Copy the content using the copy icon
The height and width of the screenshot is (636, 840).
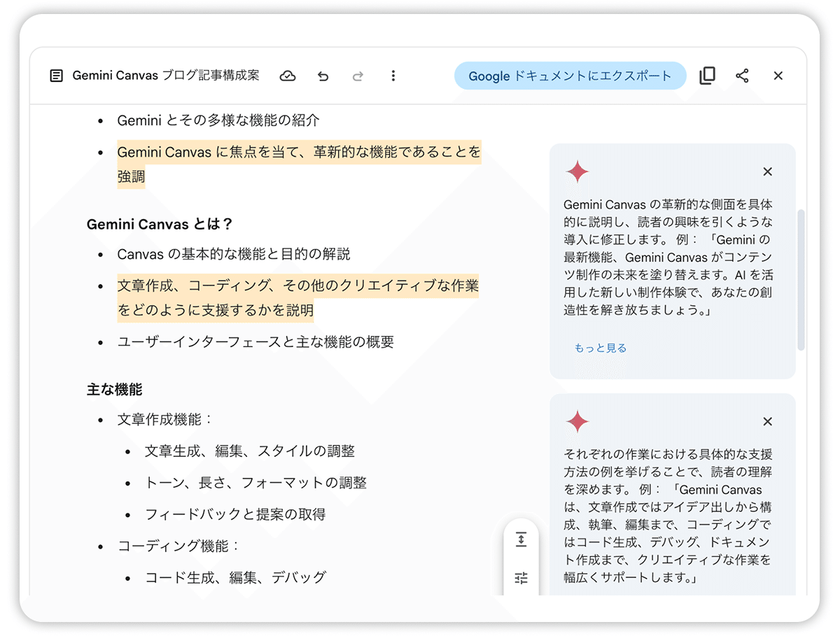tap(708, 76)
